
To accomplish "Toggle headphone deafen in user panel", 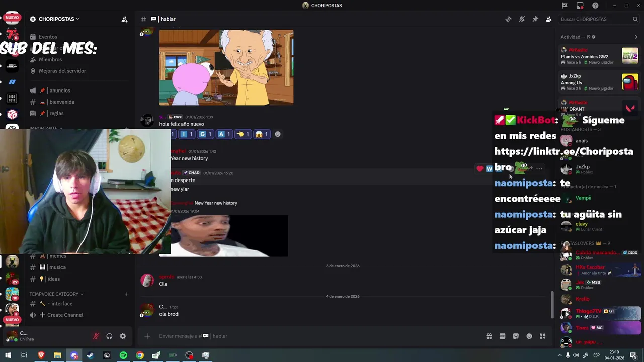I will pos(109,336).
